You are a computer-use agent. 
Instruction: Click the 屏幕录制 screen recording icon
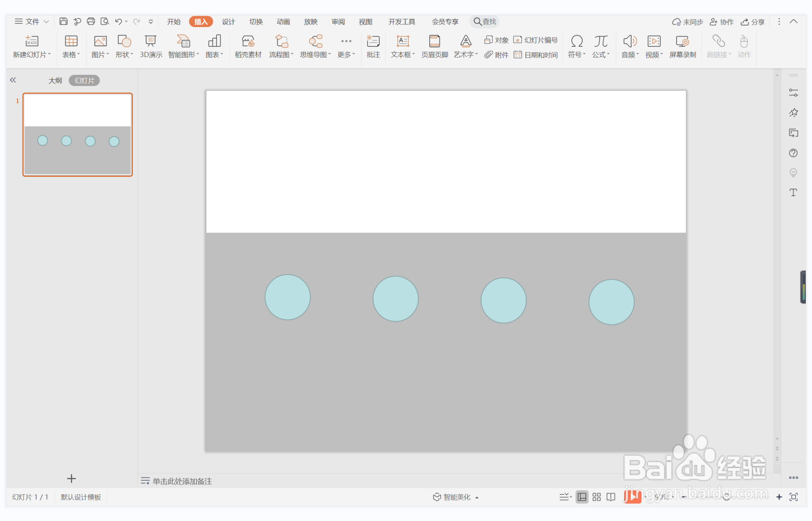point(682,41)
